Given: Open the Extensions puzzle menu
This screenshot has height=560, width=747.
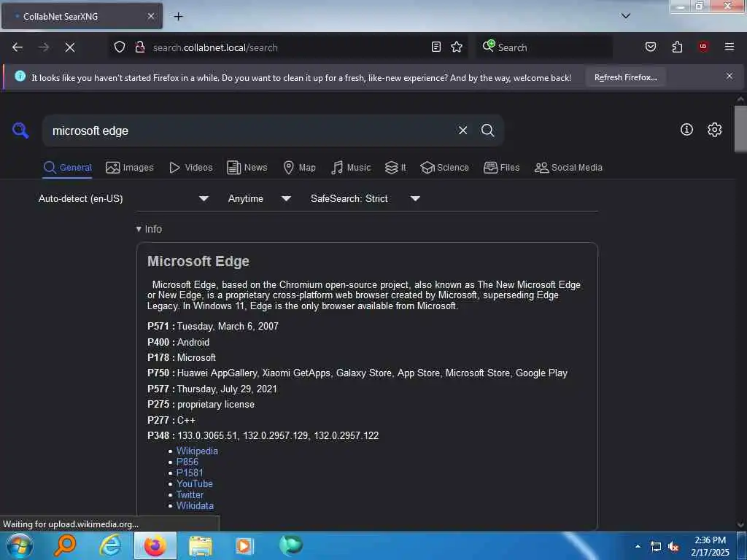Looking at the screenshot, I should (x=677, y=47).
